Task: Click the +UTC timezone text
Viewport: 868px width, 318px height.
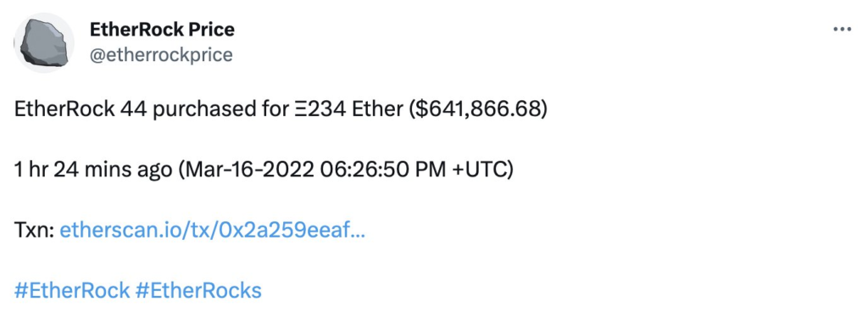Action: pos(481,170)
